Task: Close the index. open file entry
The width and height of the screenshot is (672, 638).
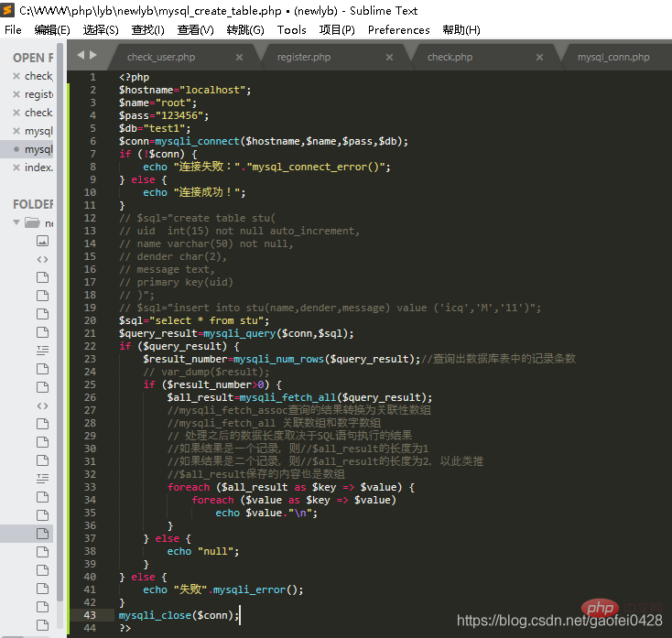Action: tap(16, 168)
